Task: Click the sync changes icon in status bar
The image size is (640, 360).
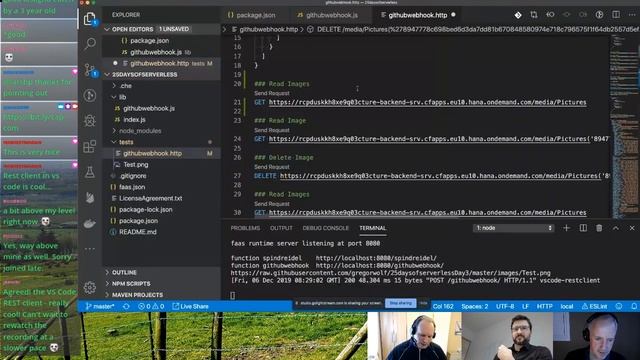Action: click(x=126, y=306)
